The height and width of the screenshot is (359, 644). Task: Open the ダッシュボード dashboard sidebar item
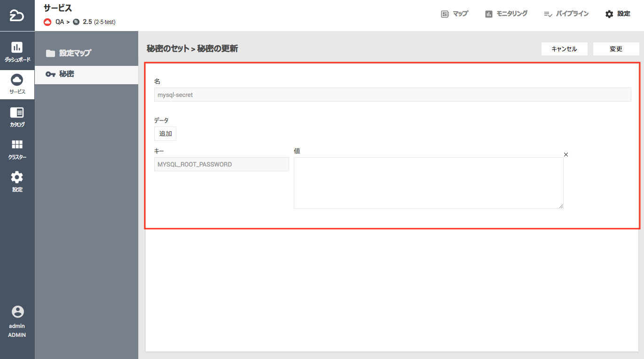17,52
